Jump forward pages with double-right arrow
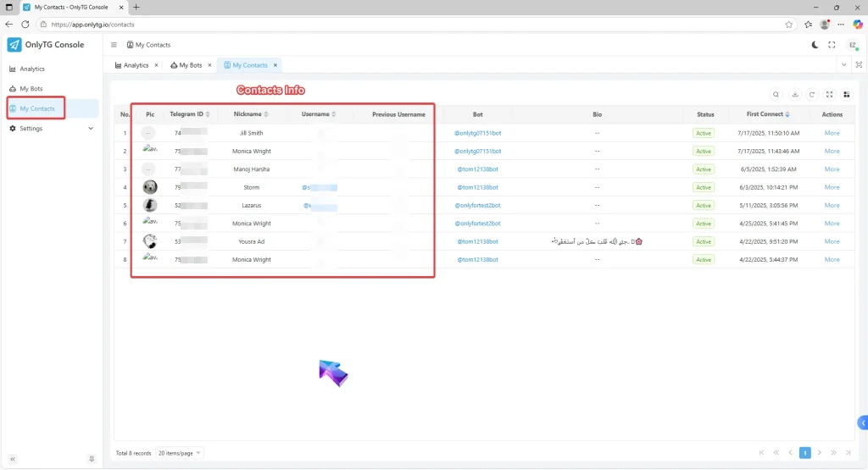The height and width of the screenshot is (470, 868). [834, 453]
